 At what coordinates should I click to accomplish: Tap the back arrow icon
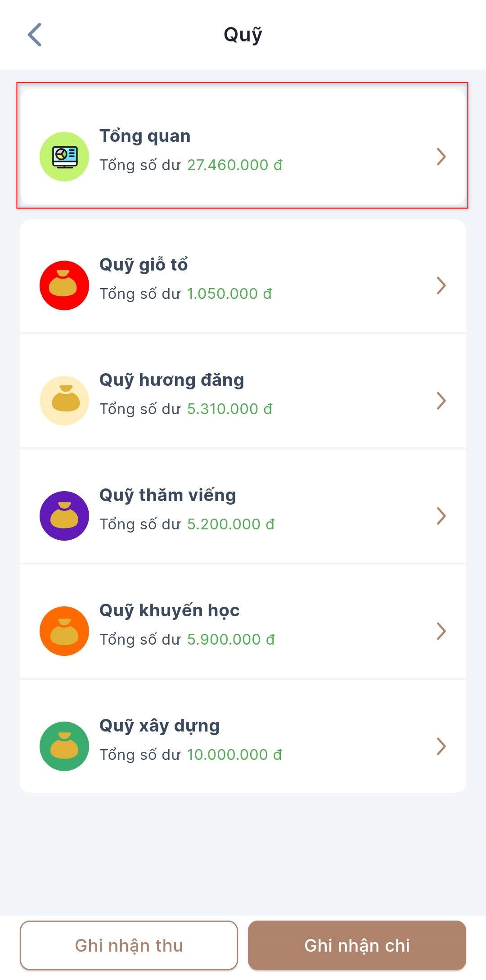pos(35,35)
